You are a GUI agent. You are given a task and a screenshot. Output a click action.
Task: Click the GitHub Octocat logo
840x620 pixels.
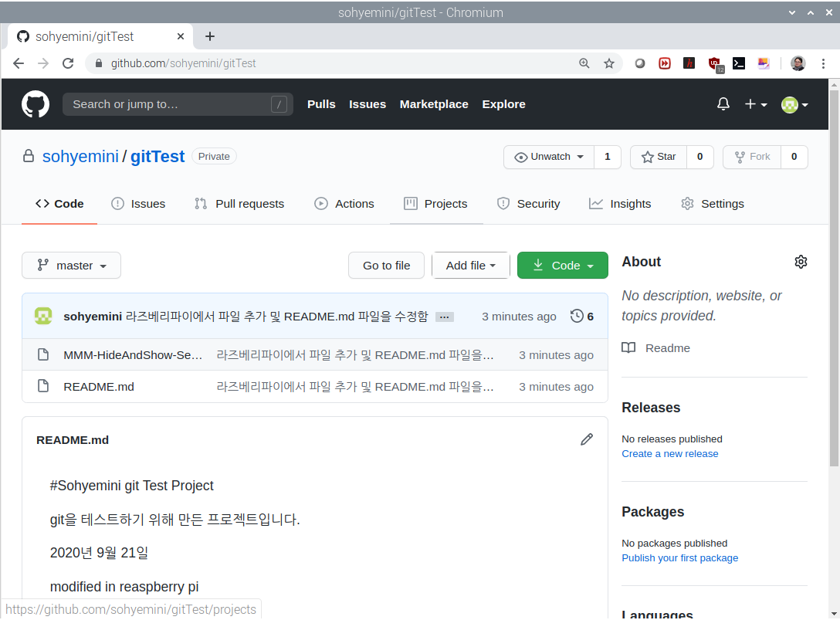pos(36,104)
